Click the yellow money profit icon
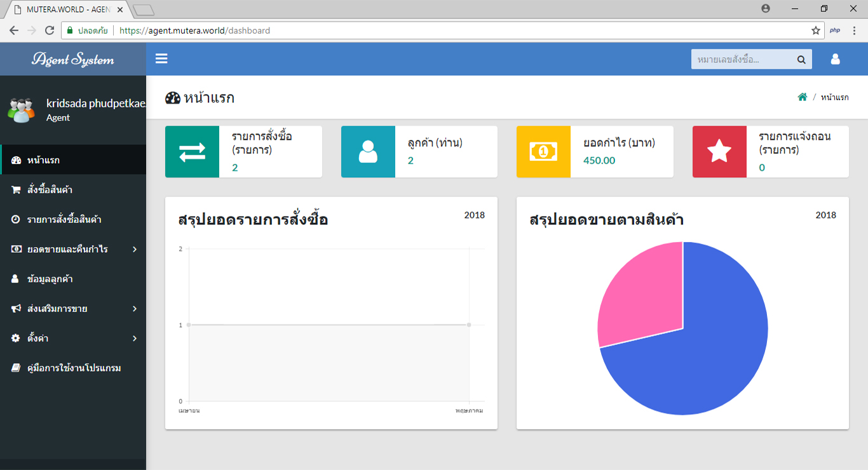The image size is (868, 470). (x=543, y=152)
